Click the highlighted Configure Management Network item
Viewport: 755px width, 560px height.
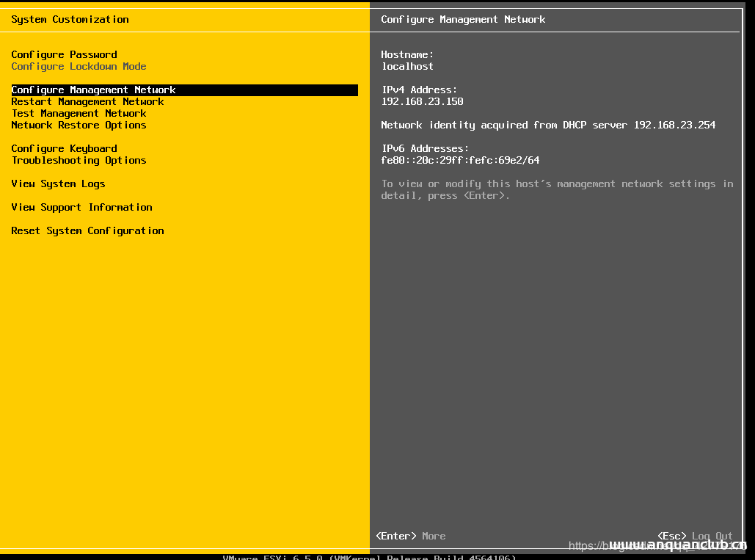[93, 90]
